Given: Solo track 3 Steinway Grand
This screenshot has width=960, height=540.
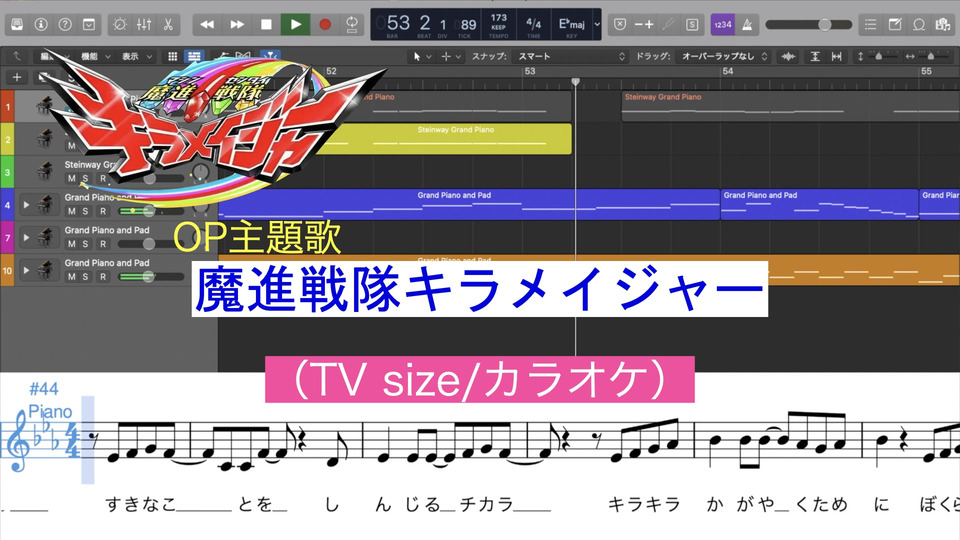Looking at the screenshot, I should (x=86, y=178).
